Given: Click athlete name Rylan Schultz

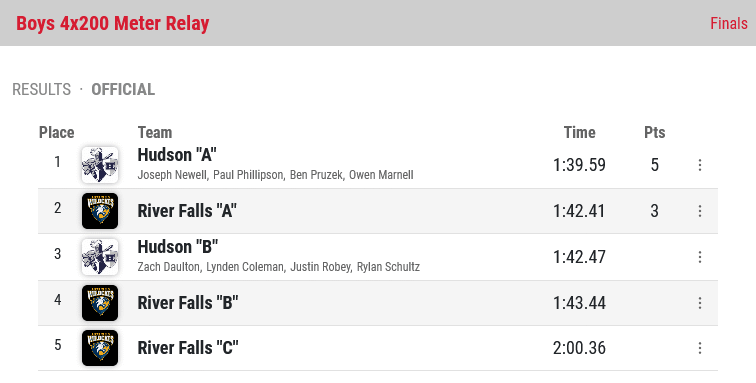Looking at the screenshot, I should 388,267.
